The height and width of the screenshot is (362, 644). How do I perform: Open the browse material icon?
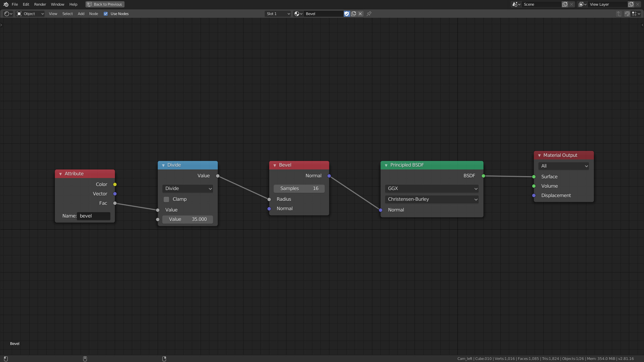[x=297, y=14]
